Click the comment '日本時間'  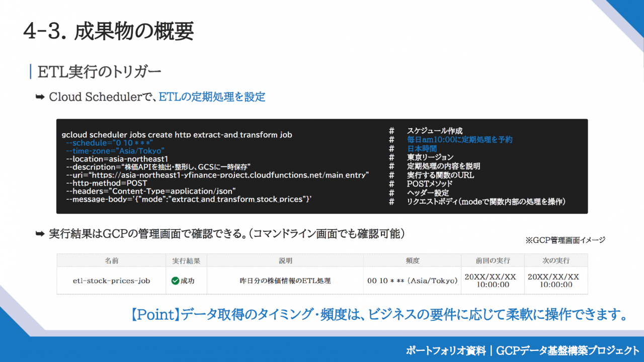(422, 148)
